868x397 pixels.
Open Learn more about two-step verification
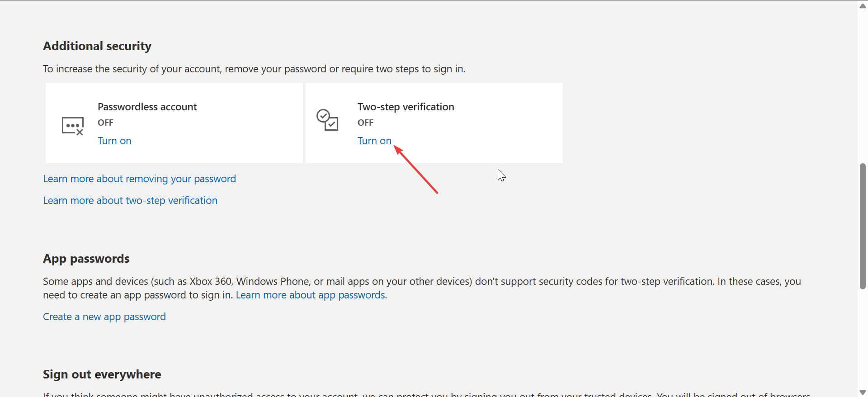[130, 201]
